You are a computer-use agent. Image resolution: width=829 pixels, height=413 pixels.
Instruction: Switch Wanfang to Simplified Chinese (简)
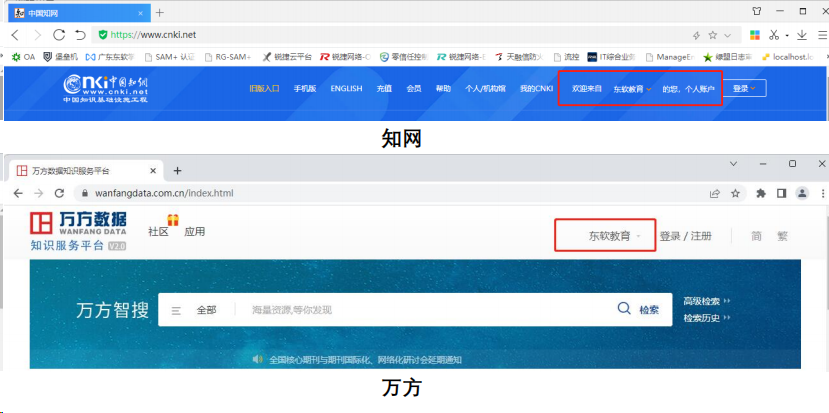(x=756, y=236)
